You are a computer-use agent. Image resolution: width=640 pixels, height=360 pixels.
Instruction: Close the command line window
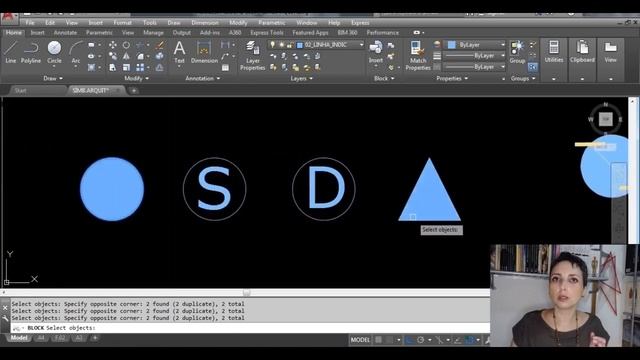coord(5,308)
